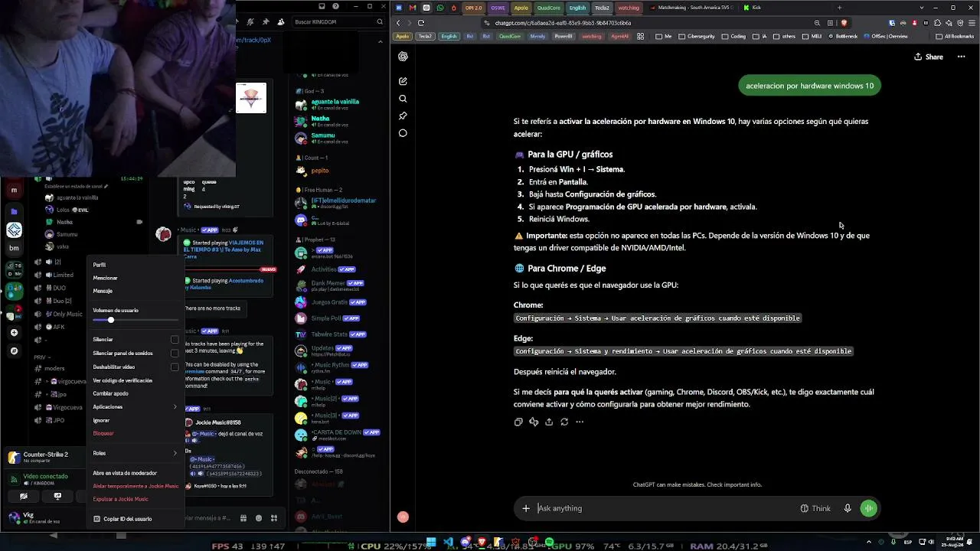The image size is (980, 551).
Task: Open the Windows Start menu
Action: click(431, 543)
